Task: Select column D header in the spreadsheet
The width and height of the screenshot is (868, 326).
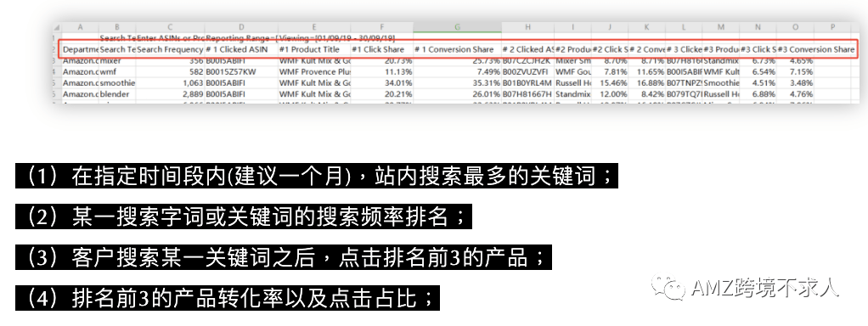Action: (x=241, y=27)
